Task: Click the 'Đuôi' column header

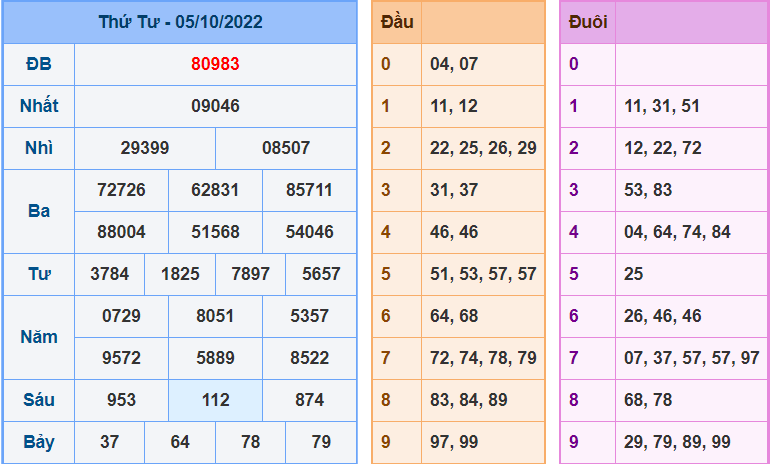Action: 588,22
